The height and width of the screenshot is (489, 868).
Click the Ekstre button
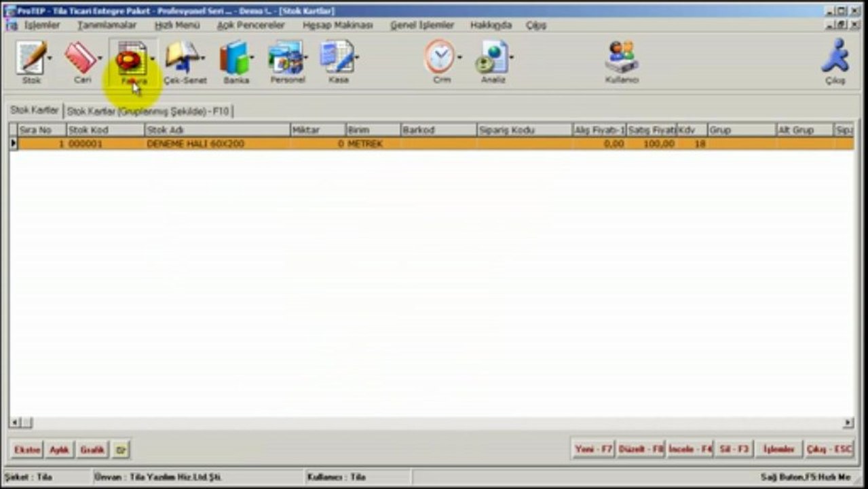tap(28, 450)
